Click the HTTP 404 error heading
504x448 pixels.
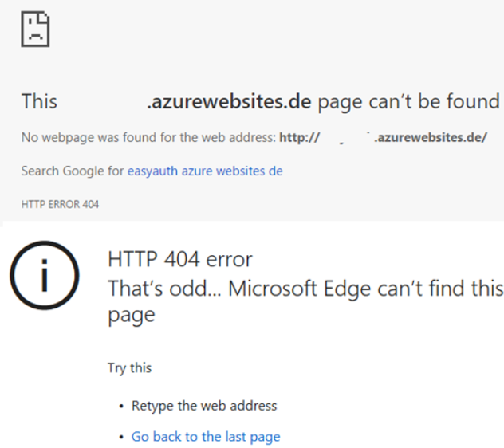[180, 259]
